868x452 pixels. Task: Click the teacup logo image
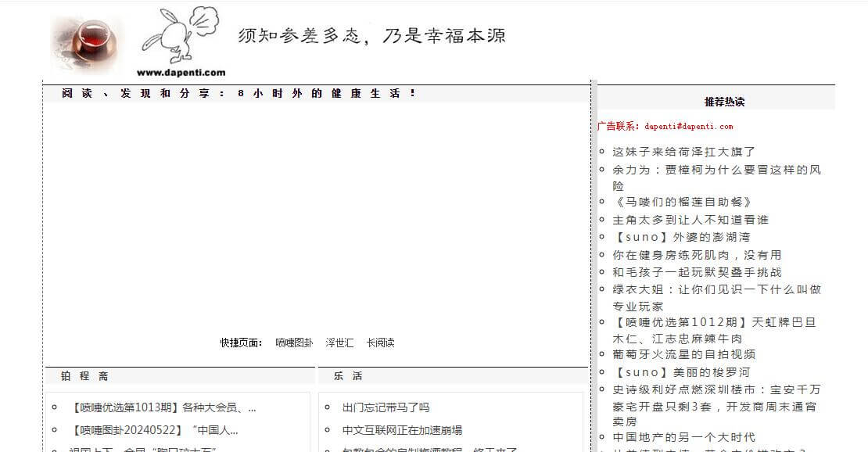point(84,41)
